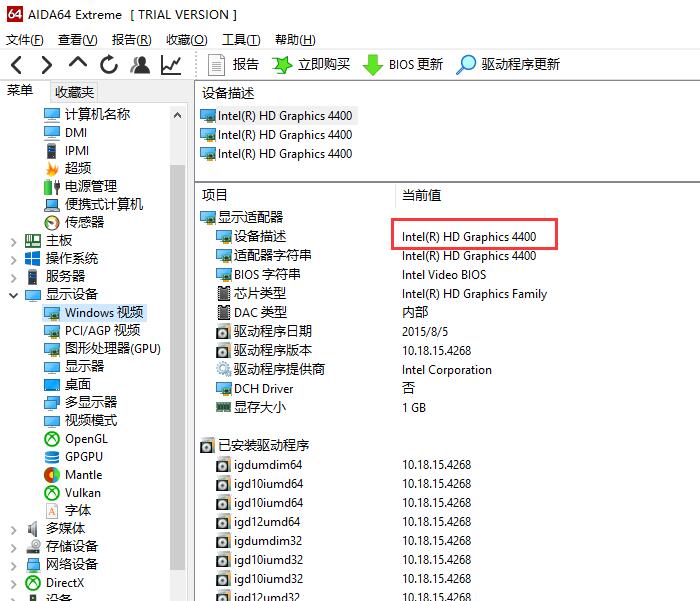Select 图形处理器(GPU) tree item

(102, 349)
